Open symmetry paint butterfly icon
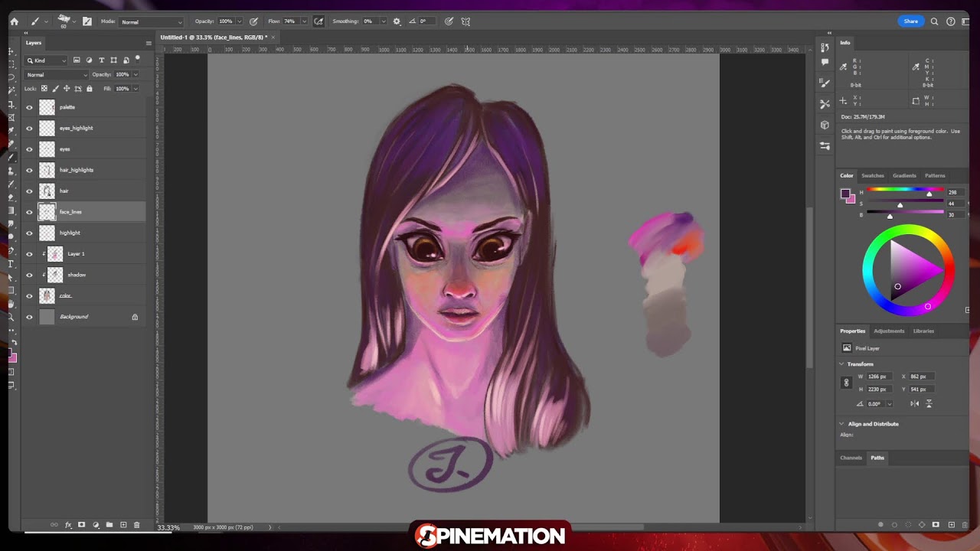Screen dimensions: 980x551 [465, 21]
